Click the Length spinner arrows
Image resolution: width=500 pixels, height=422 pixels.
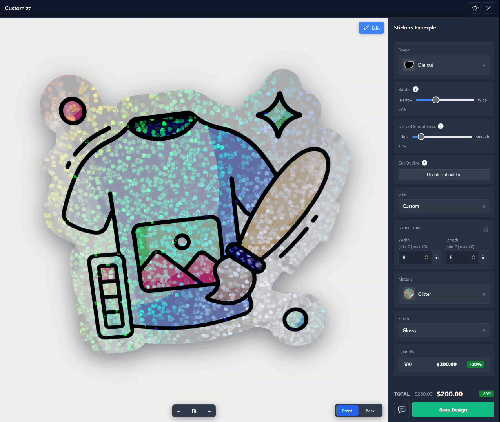tap(473, 257)
